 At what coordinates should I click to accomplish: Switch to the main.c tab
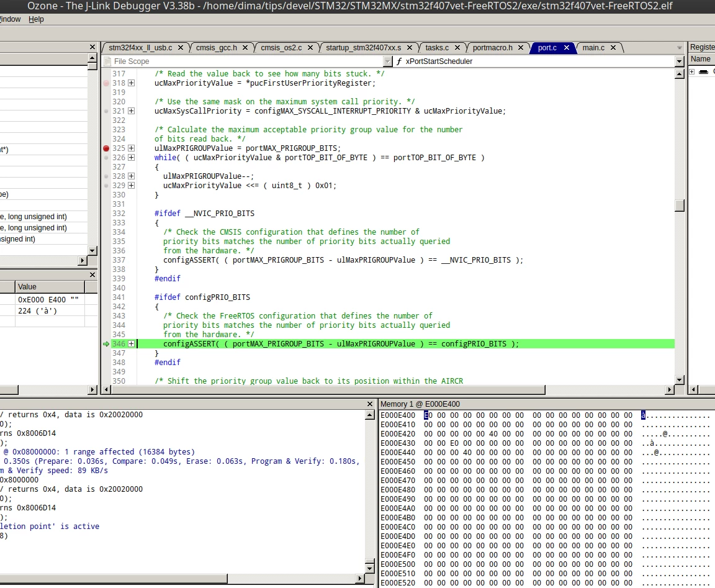click(593, 47)
